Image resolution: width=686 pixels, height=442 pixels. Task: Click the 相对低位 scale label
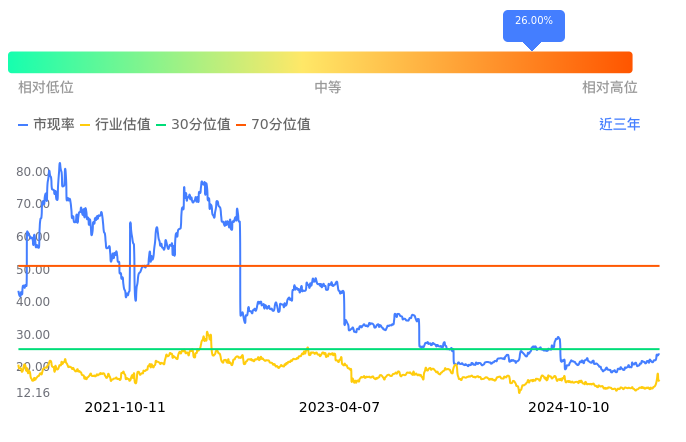coord(46,88)
